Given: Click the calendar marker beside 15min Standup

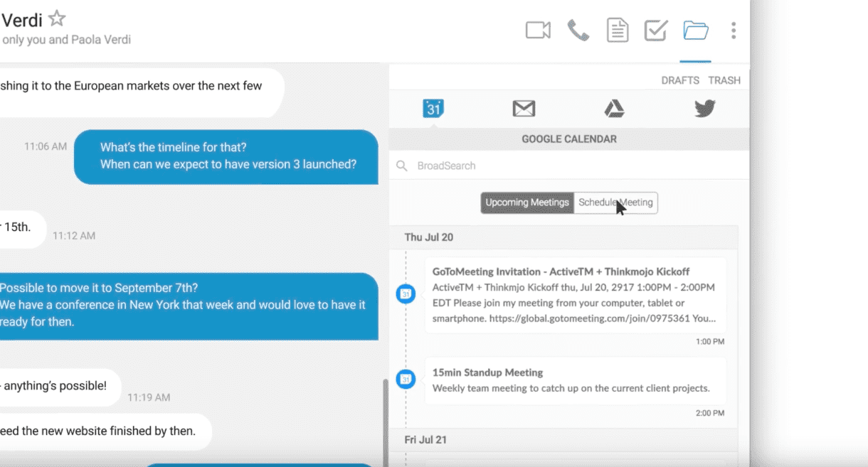Looking at the screenshot, I should (x=406, y=380).
